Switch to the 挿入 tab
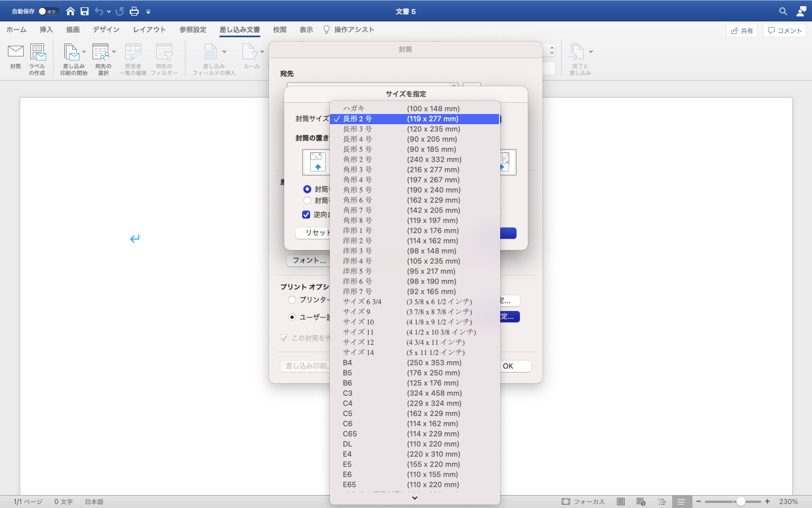 (46, 30)
